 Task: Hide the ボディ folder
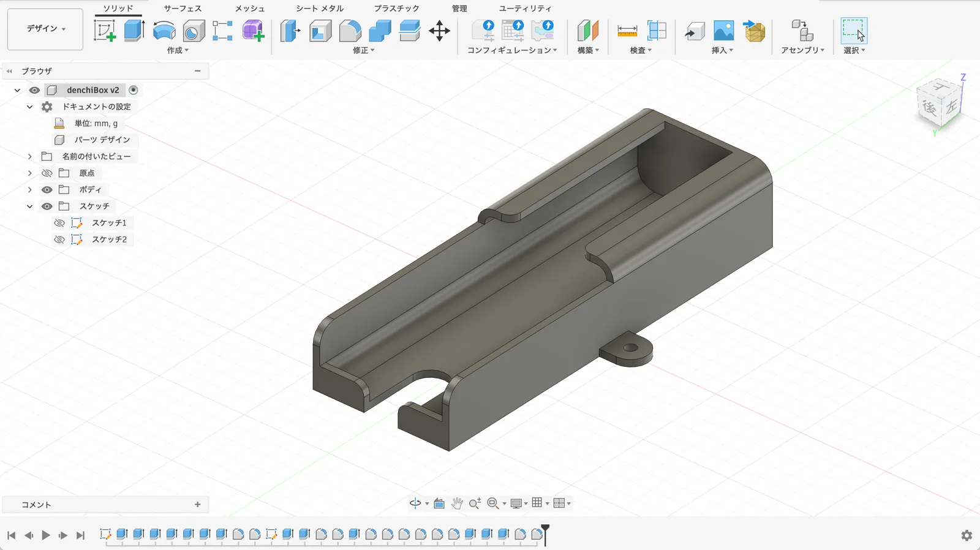(47, 190)
